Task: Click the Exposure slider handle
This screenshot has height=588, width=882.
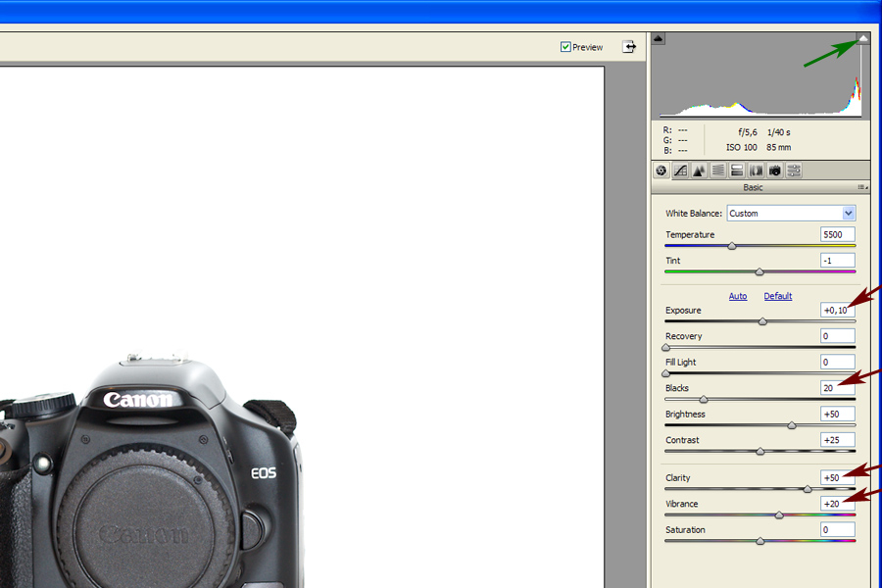Action: point(762,321)
